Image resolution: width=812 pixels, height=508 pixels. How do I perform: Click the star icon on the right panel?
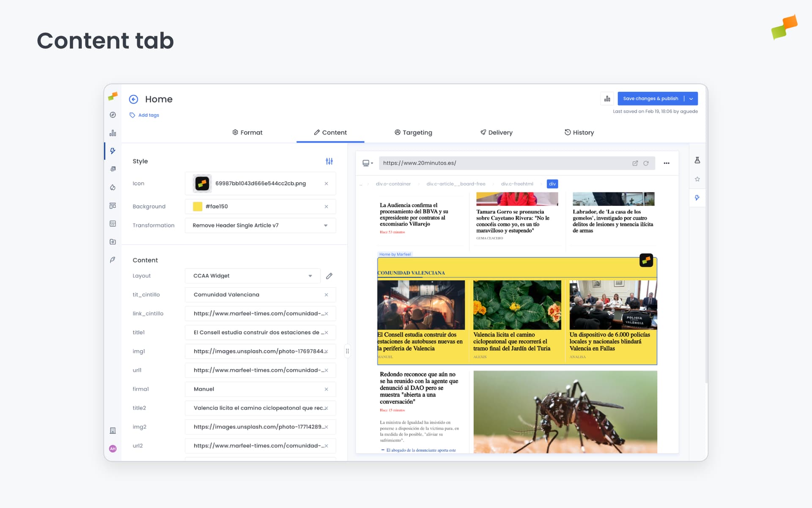click(x=697, y=179)
